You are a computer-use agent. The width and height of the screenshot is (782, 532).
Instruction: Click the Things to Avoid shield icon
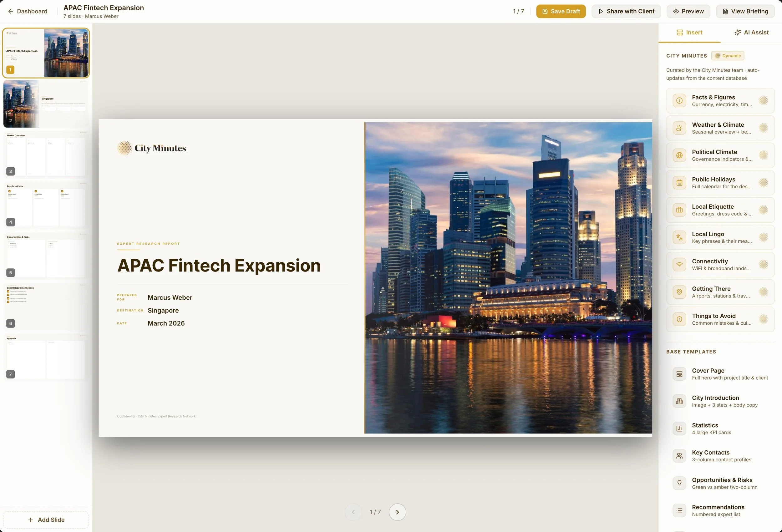click(x=679, y=319)
